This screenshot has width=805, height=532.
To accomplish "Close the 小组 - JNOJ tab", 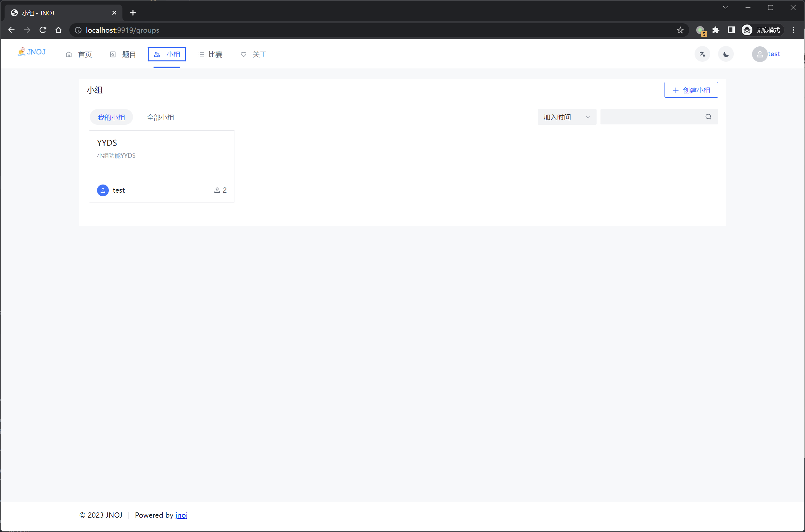I will 114,13.
